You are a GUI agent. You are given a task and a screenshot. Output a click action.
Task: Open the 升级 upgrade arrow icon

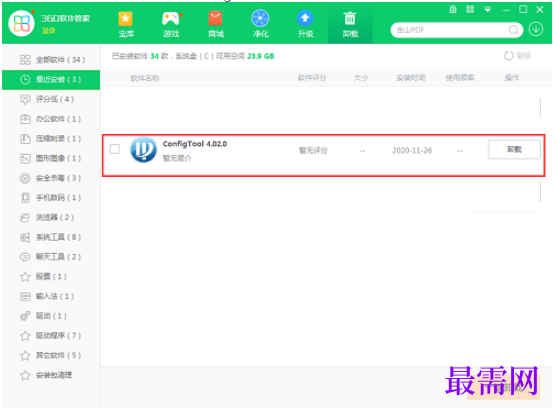pyautogui.click(x=305, y=24)
